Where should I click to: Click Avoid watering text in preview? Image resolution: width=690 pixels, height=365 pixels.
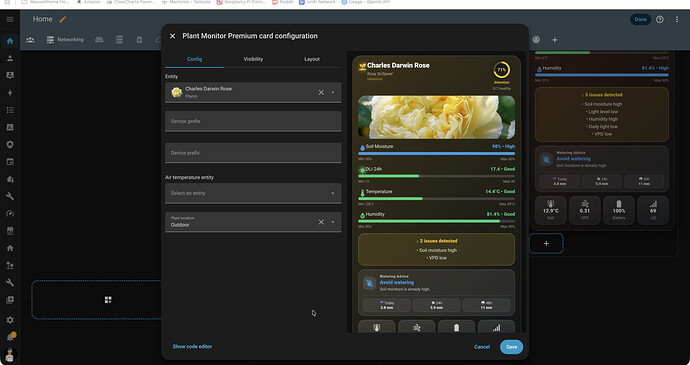coord(397,283)
